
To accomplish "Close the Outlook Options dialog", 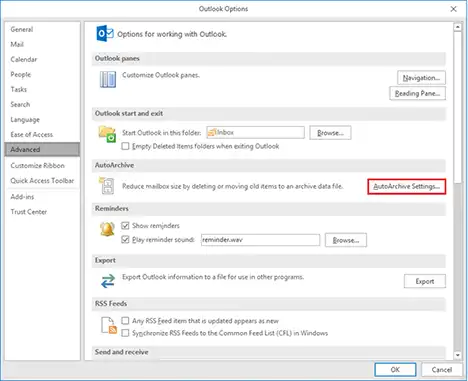I will (453, 9).
